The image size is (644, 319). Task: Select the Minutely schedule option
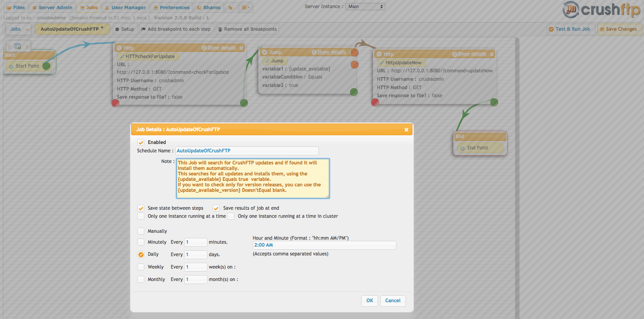pos(141,242)
